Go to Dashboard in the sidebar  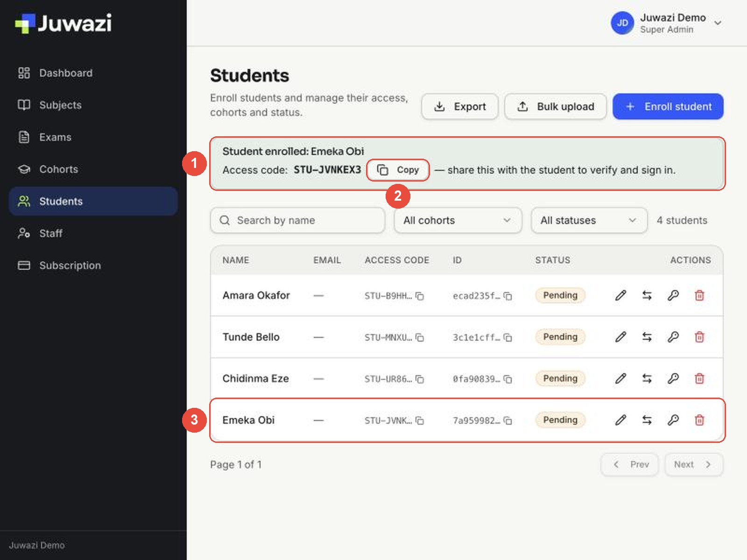[93, 73]
